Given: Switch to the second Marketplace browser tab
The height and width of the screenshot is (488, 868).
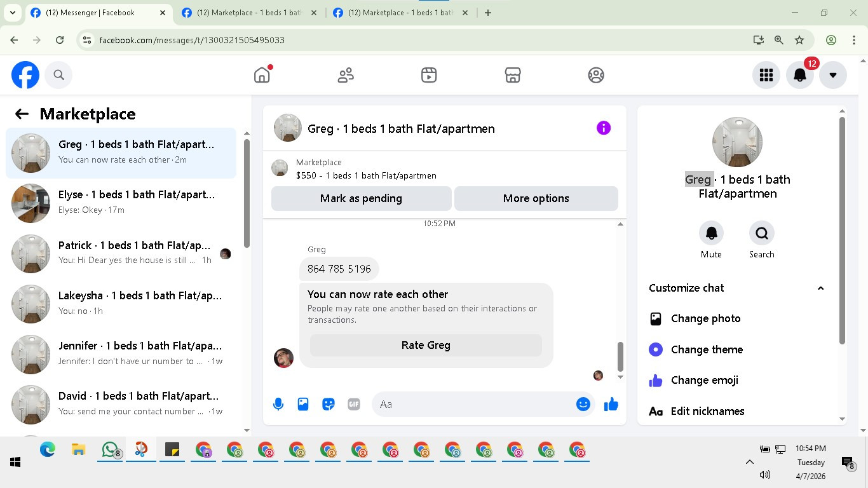Looking at the screenshot, I should coord(249,13).
